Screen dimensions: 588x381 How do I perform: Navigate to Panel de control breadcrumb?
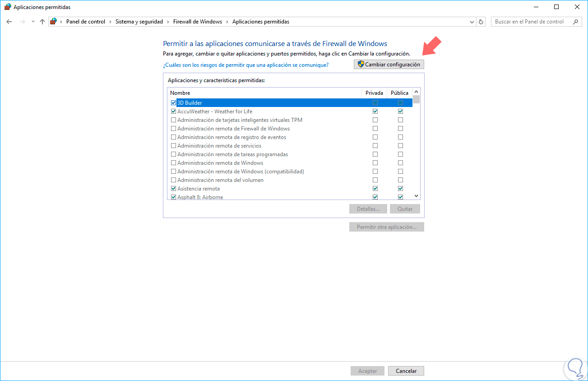(x=86, y=22)
